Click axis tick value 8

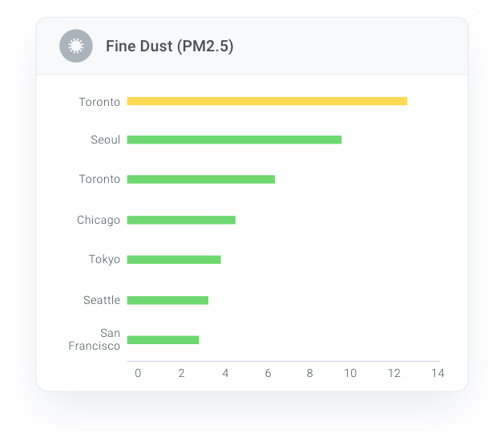click(309, 373)
